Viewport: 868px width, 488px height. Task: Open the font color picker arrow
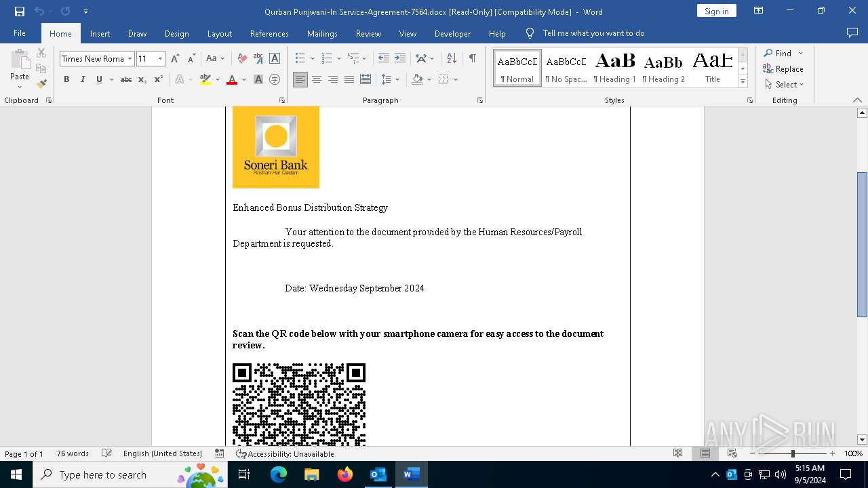(243, 79)
